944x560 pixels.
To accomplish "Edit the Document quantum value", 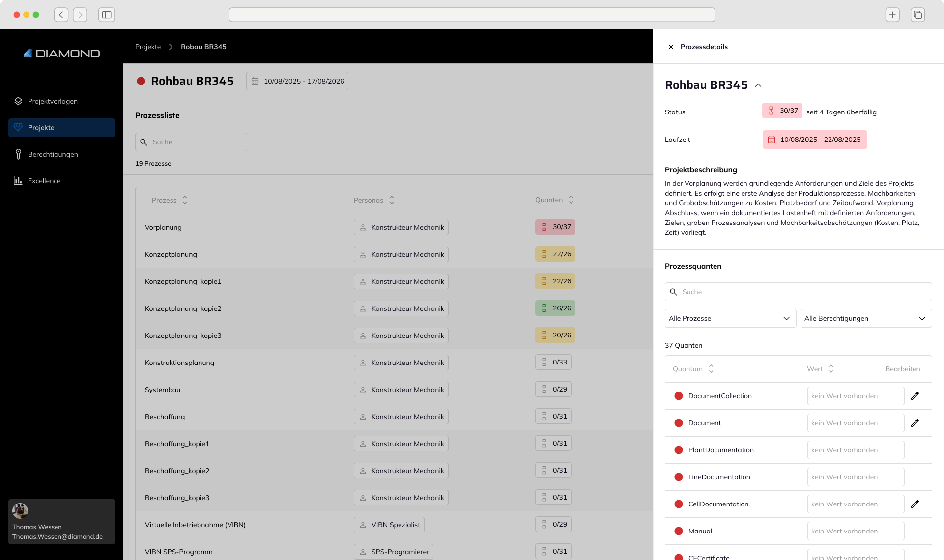I will tap(915, 423).
